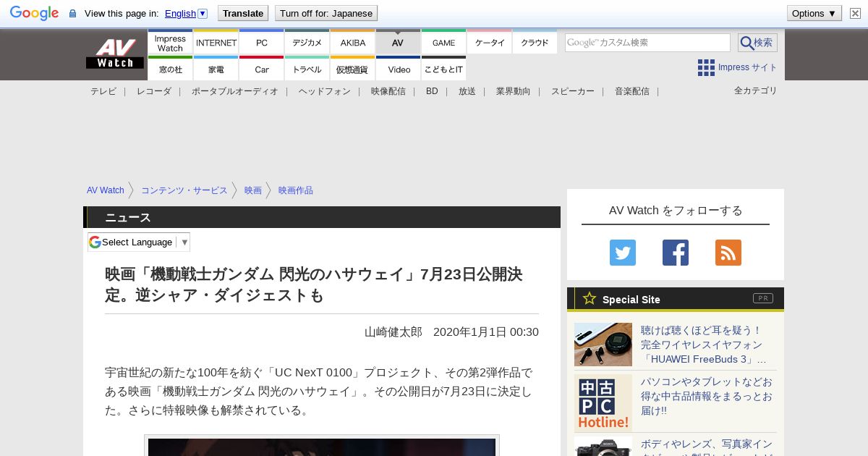This screenshot has height=456, width=868.
Task: Open the Sony camera thumbnail
Action: coord(603,447)
